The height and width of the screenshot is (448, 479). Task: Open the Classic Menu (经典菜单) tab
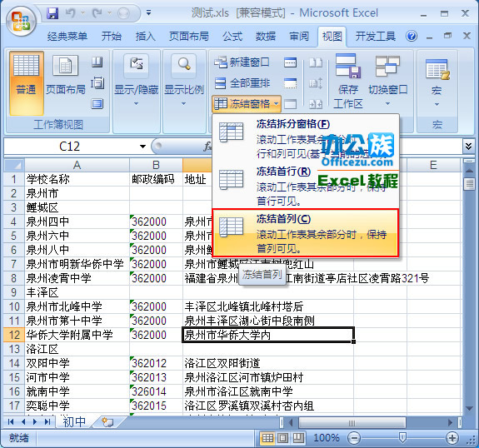[67, 37]
